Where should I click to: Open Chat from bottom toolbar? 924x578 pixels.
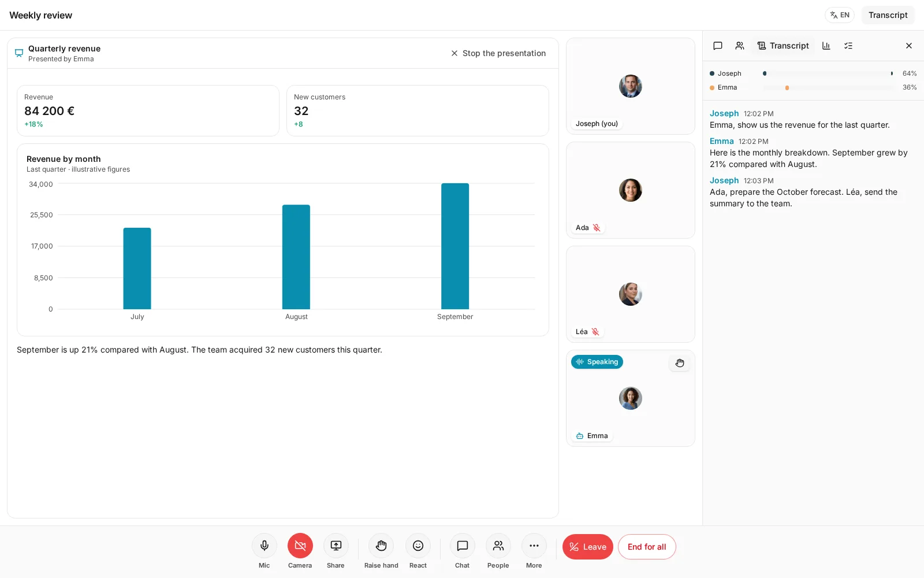(463, 546)
